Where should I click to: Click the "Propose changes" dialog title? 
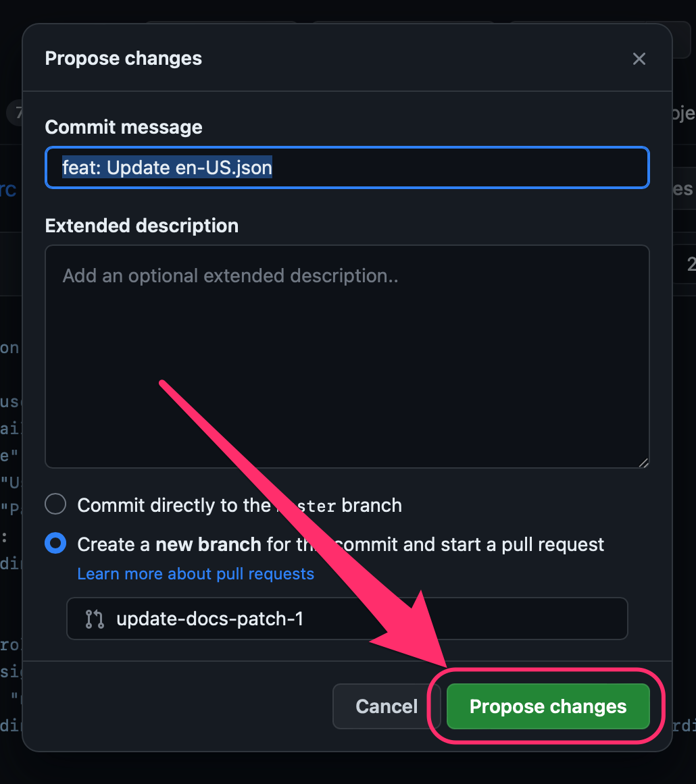click(x=123, y=59)
